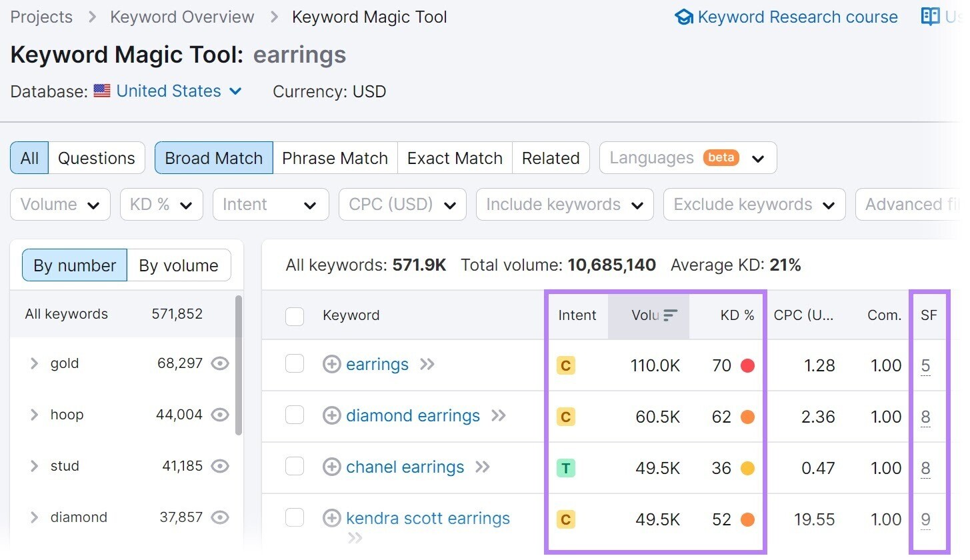Image resolution: width=970 pixels, height=560 pixels.
Task: Check the checkbox for diamond earrings row
Action: 295,415
